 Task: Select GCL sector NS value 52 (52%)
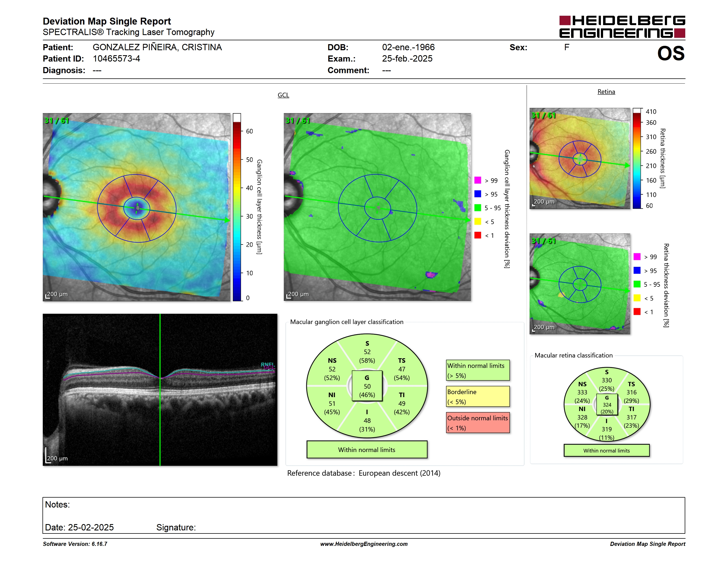332,369
